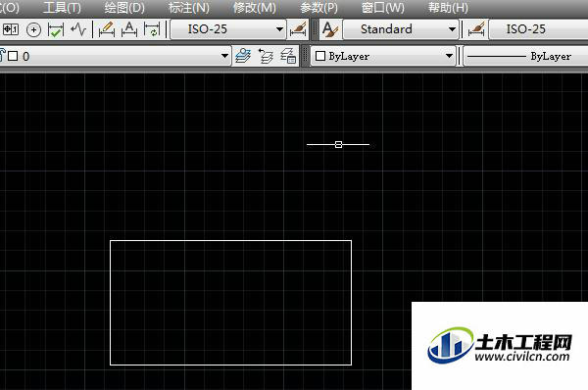Open the ByLayer linetype dropdown
Image resolution: width=588 pixels, height=390 pixels.
point(526,56)
